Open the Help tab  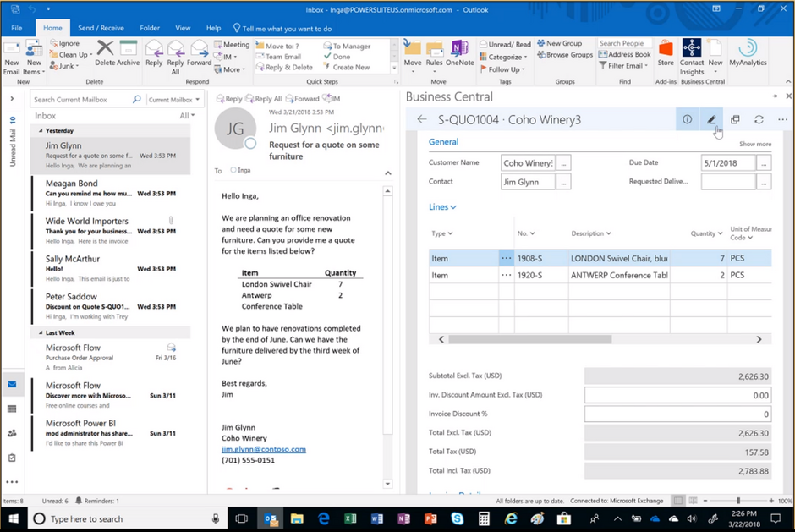(213, 28)
